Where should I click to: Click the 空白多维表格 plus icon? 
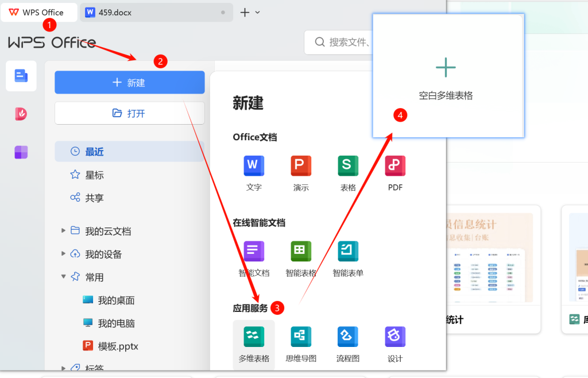pos(446,68)
